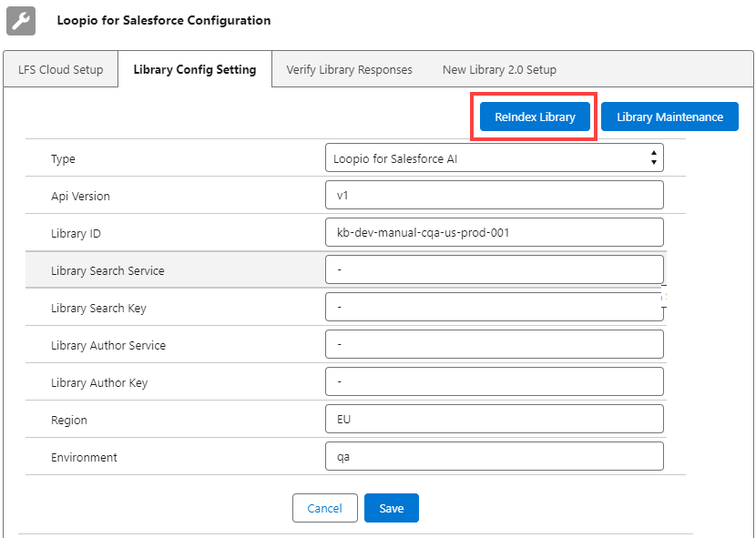Viewport: 756px width, 538px height.
Task: Cancel the configuration changes
Action: tap(325, 508)
